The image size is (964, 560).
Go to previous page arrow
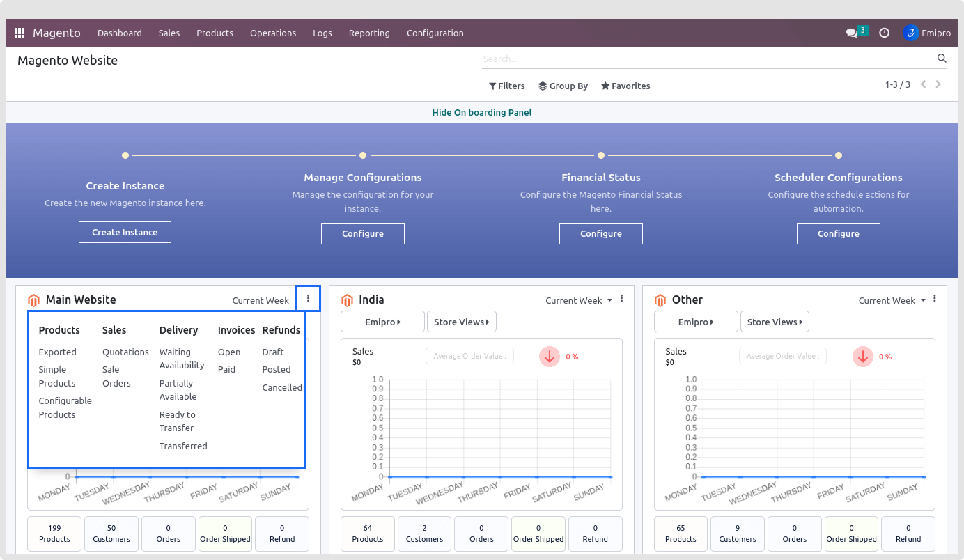924,84
